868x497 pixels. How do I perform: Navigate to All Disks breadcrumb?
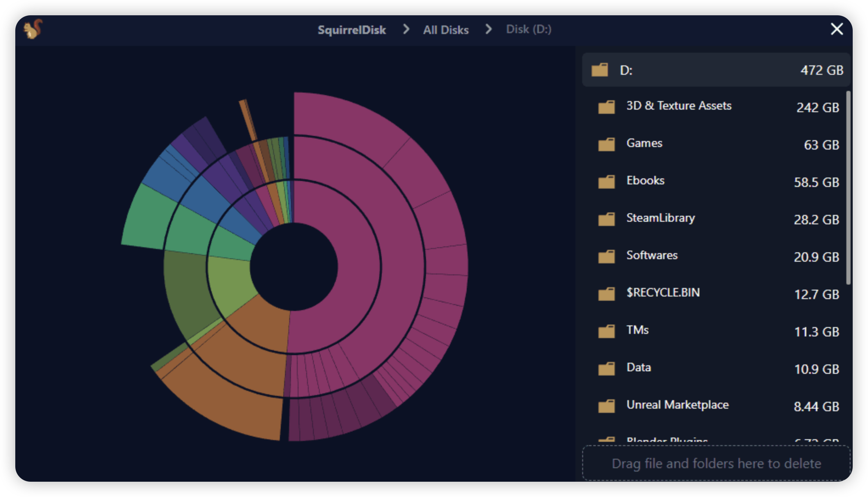coord(445,30)
